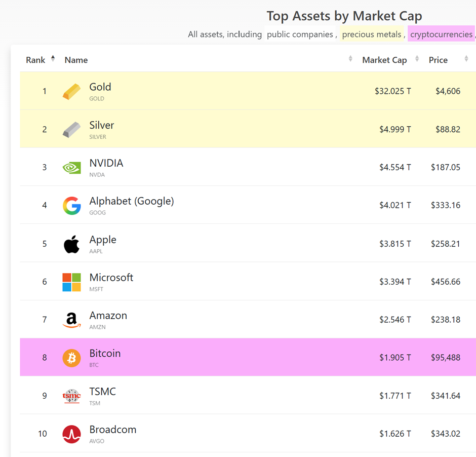Select Bitcoin's $1.905 T market cap cell

(x=395, y=358)
